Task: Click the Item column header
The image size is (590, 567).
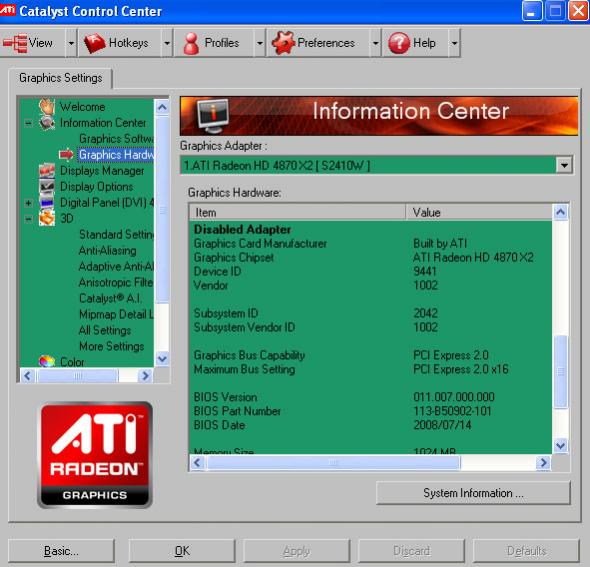Action: 298,212
